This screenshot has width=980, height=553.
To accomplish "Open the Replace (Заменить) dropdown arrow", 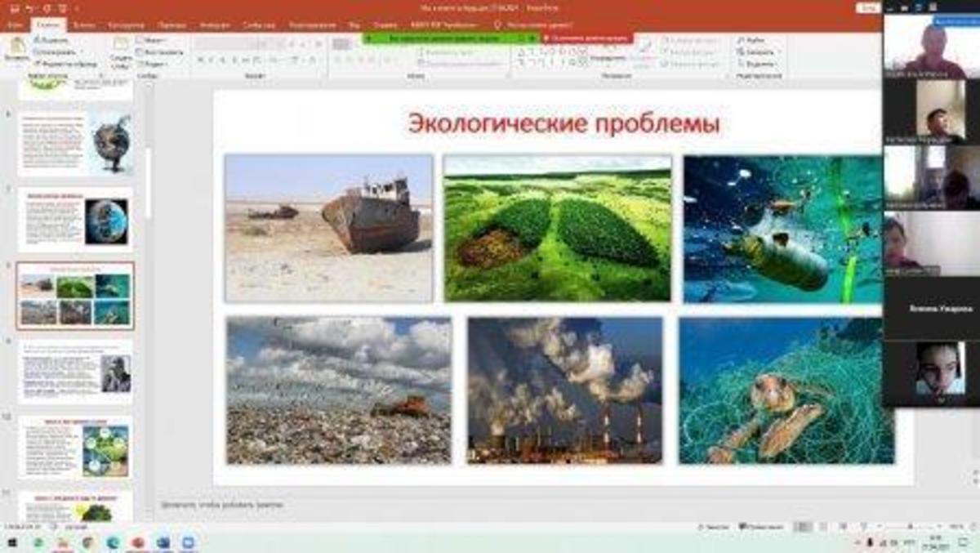I will tap(780, 51).
